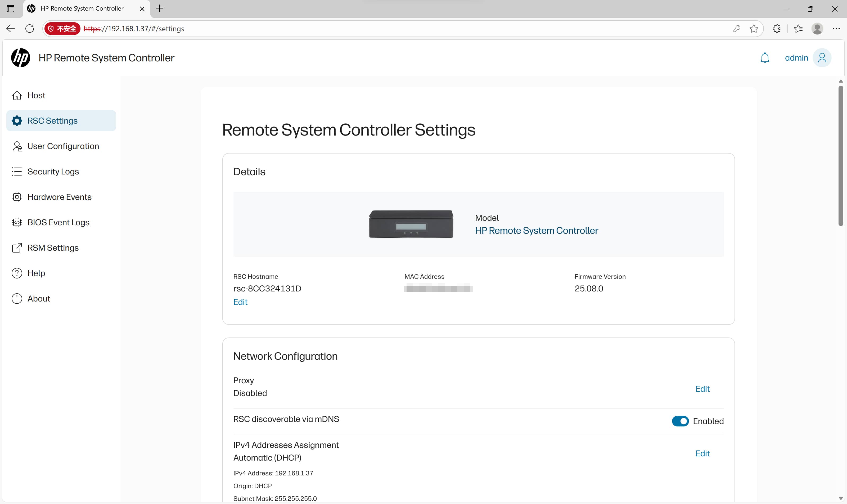Click the page vertical scrollbar thumb
Viewport: 847px width, 504px height.
click(x=841, y=156)
